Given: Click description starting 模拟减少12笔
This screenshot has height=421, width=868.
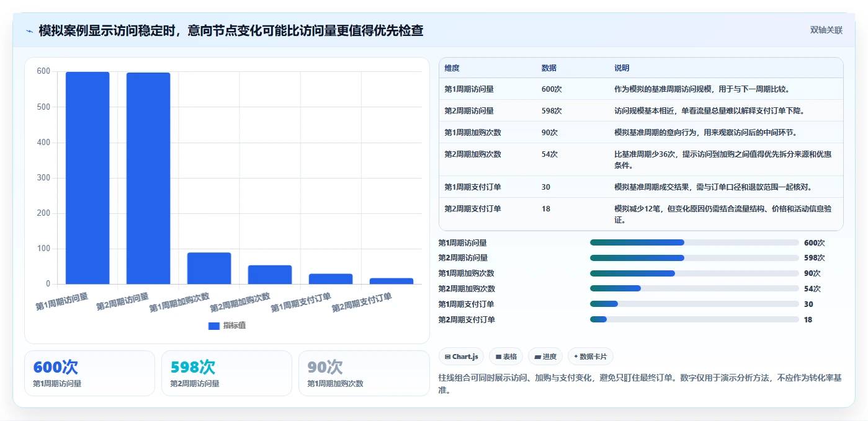Looking at the screenshot, I should click(x=723, y=215).
